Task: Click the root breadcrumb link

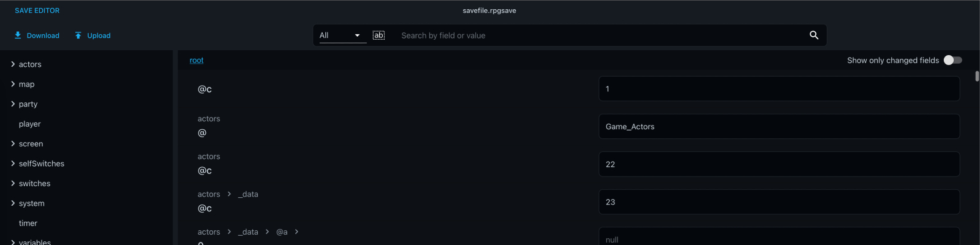Action: 197,60
